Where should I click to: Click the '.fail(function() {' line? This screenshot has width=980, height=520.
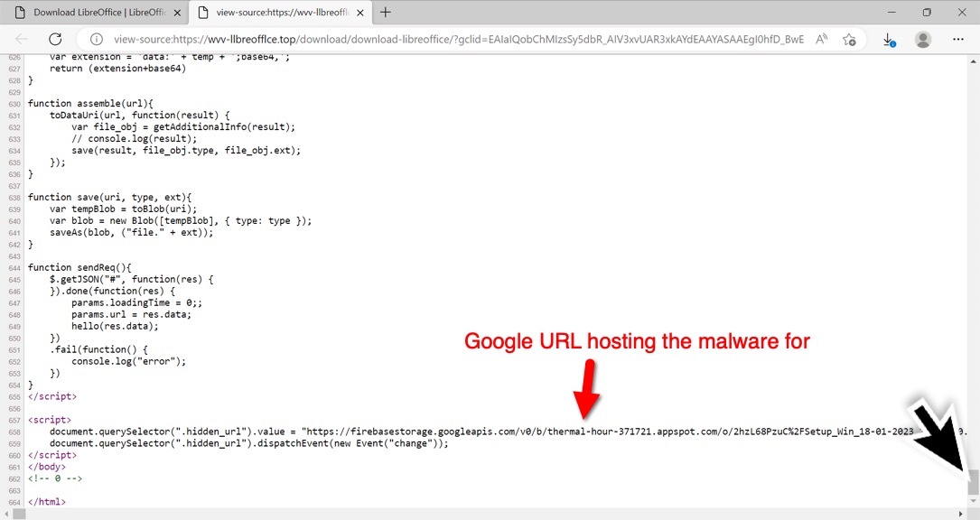point(98,350)
